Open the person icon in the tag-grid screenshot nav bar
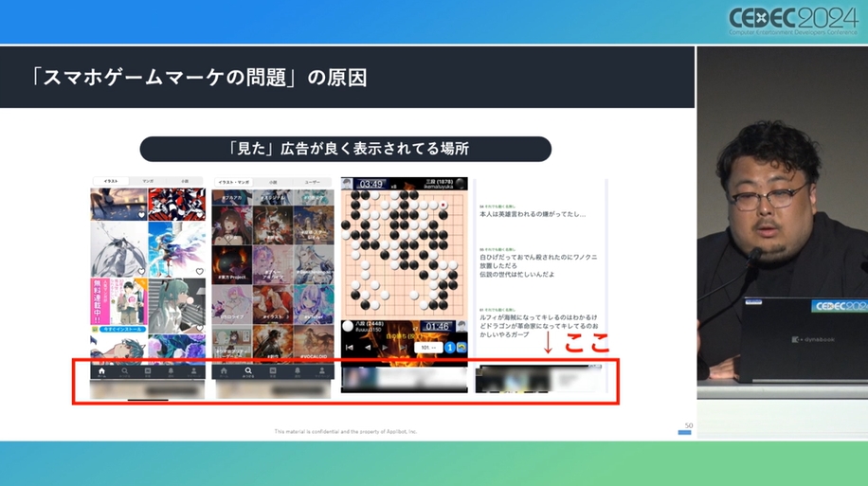Screen dimensions: 868x486 coord(321,371)
